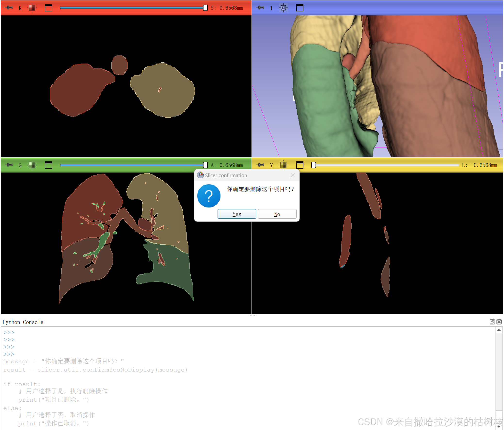Maximize the Red slice view
The image size is (504, 430).
tap(49, 8)
